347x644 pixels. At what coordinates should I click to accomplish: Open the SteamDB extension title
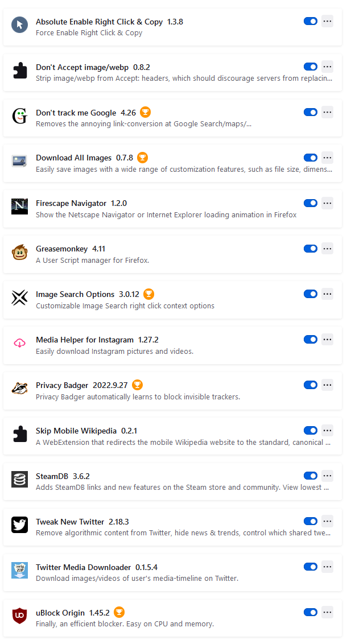pos(52,476)
